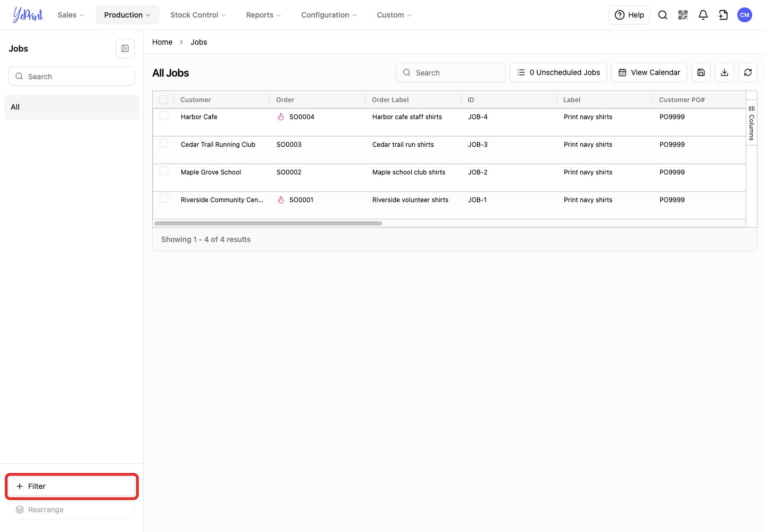Screen dimensions: 766x532
Task: Open the QR code scanner icon
Action: (x=683, y=15)
